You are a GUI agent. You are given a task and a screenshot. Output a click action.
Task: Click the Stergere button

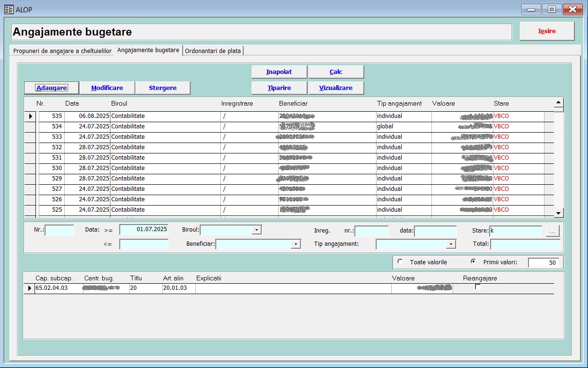point(163,88)
